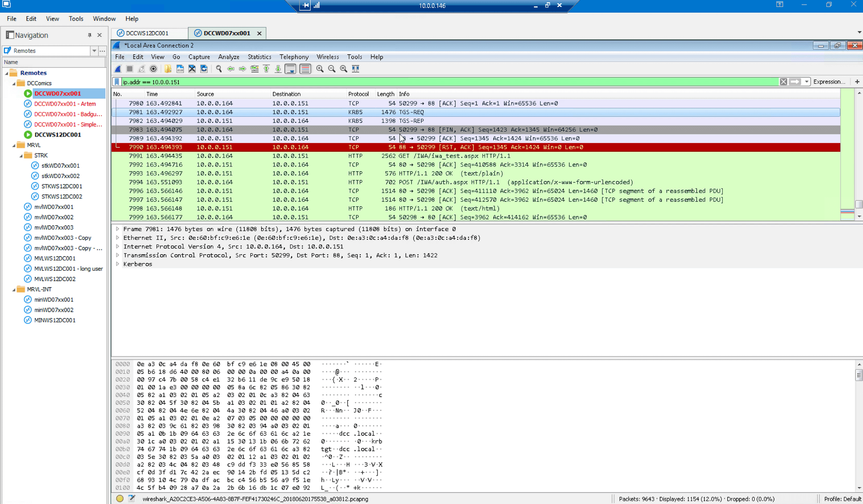Click the DCCWD07xx001 capture tab
This screenshot has width=863, height=504.
tap(226, 33)
